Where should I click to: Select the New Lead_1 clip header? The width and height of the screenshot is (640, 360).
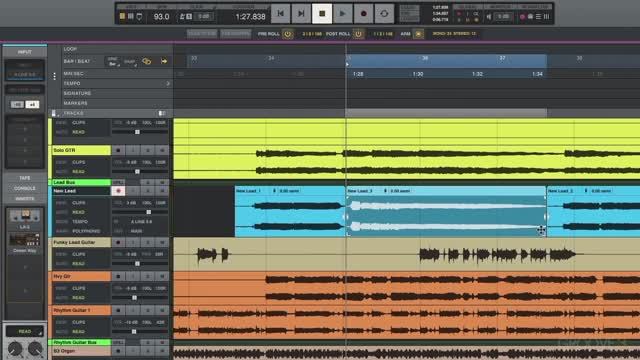pos(290,191)
